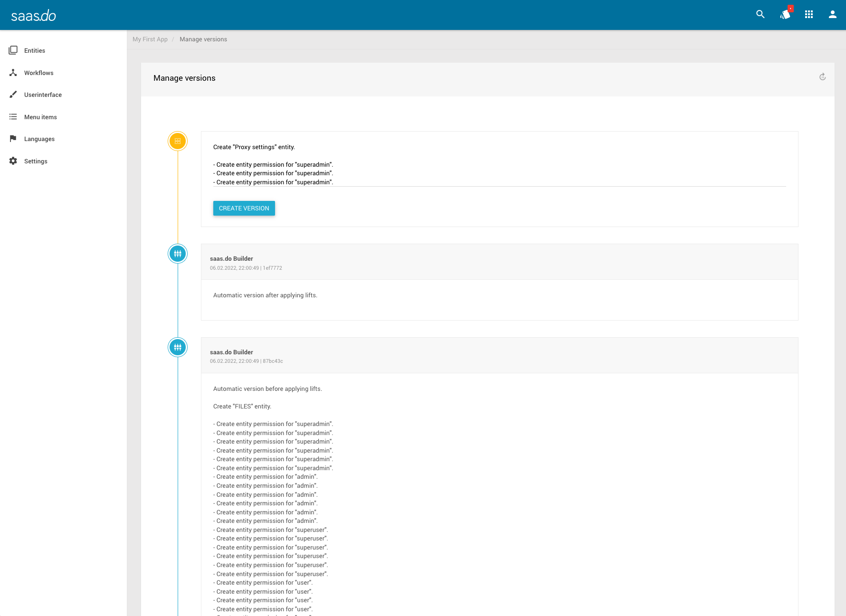Click the saas.do logo
Image resolution: width=846 pixels, height=616 pixels.
(x=33, y=15)
